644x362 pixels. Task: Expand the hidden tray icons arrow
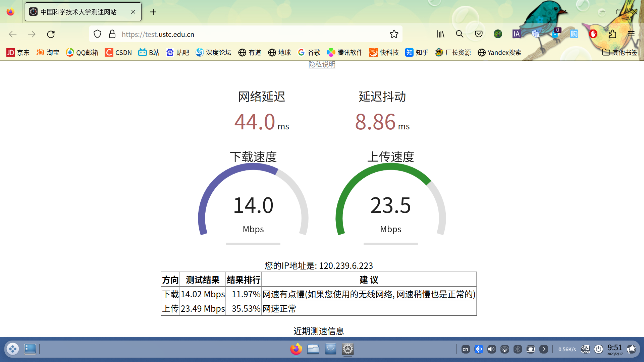pyautogui.click(x=544, y=349)
